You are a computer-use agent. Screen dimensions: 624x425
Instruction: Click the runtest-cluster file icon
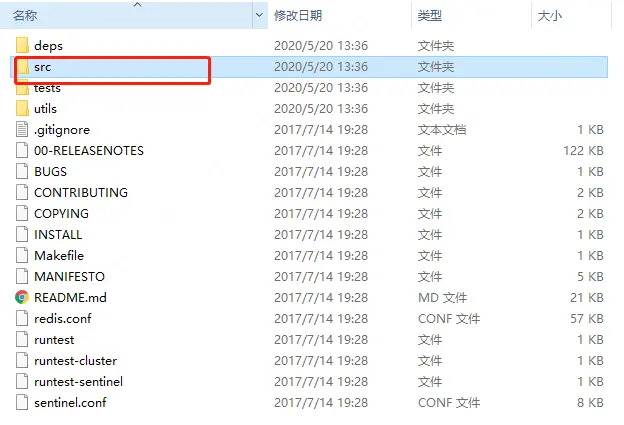tap(22, 361)
